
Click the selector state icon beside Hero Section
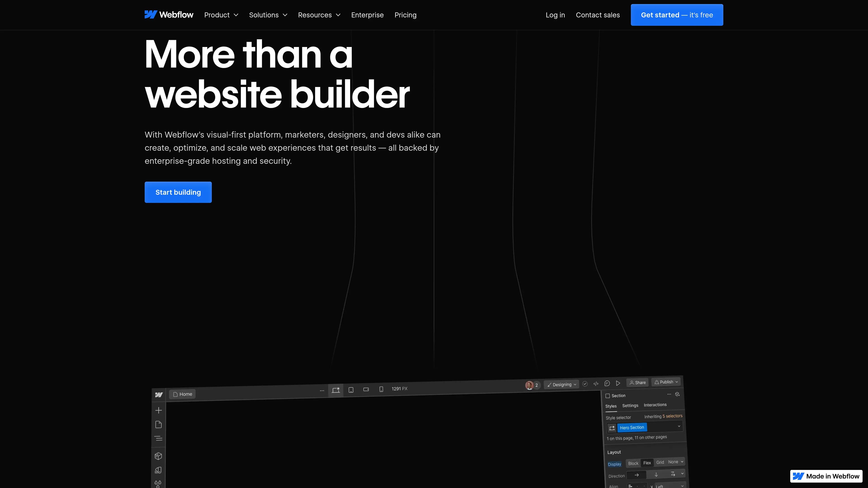point(612,428)
